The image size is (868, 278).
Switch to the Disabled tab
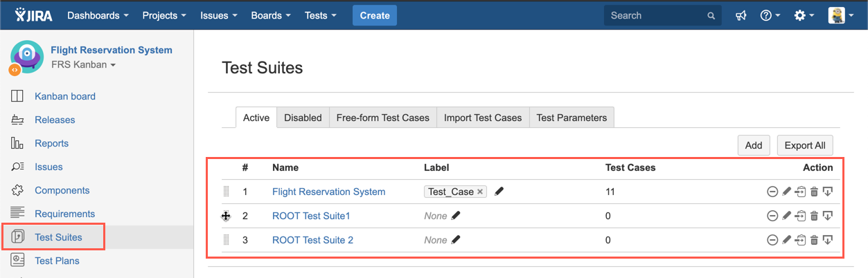point(303,118)
